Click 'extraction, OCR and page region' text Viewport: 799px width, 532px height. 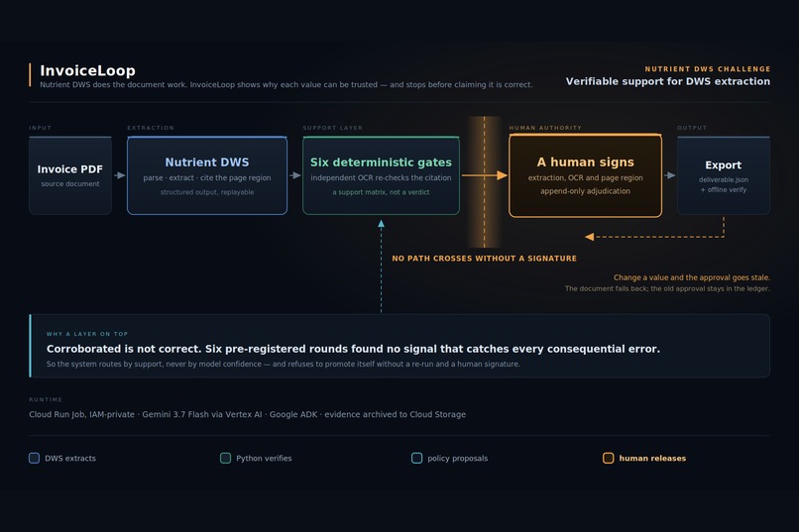click(586, 177)
